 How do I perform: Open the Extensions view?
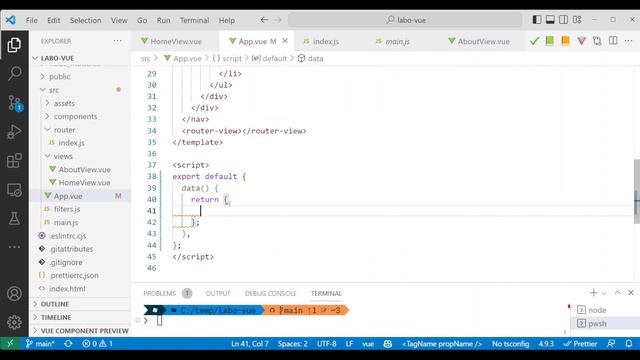point(14,161)
